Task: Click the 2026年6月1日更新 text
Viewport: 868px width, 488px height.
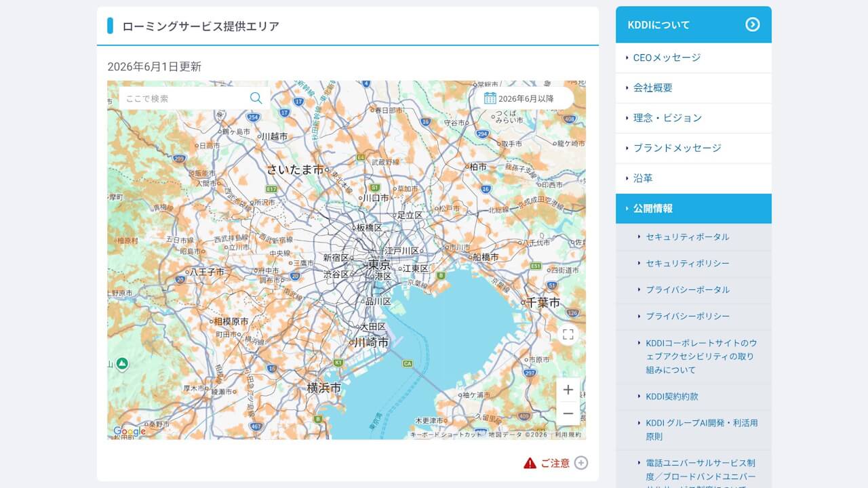Action: pos(155,66)
